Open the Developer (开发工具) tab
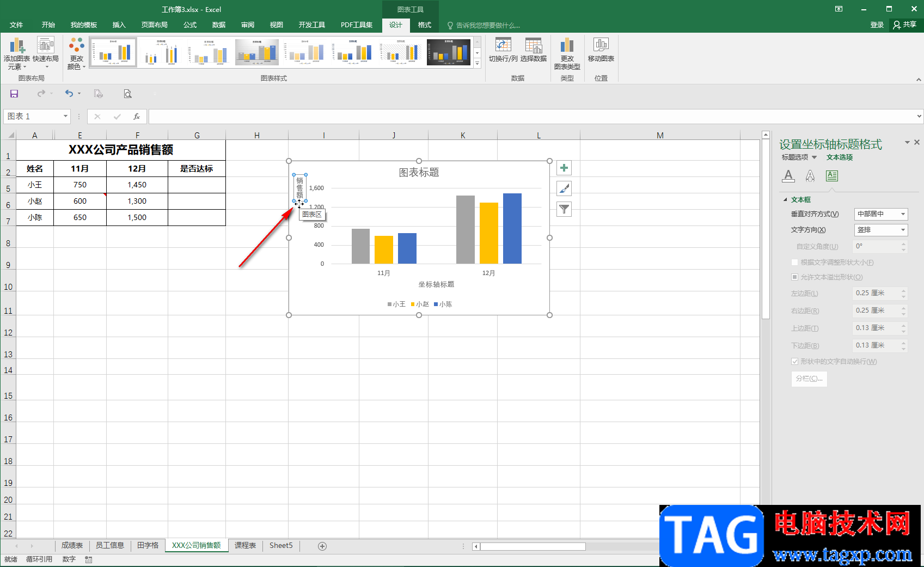The height and width of the screenshot is (567, 924). click(311, 25)
